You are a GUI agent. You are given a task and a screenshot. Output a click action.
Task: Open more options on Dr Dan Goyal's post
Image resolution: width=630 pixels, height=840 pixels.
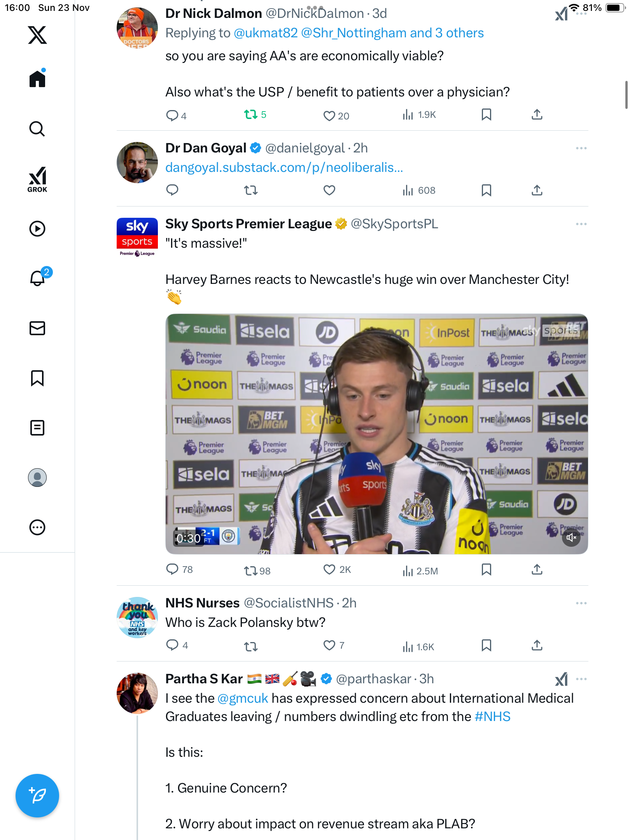pyautogui.click(x=581, y=148)
